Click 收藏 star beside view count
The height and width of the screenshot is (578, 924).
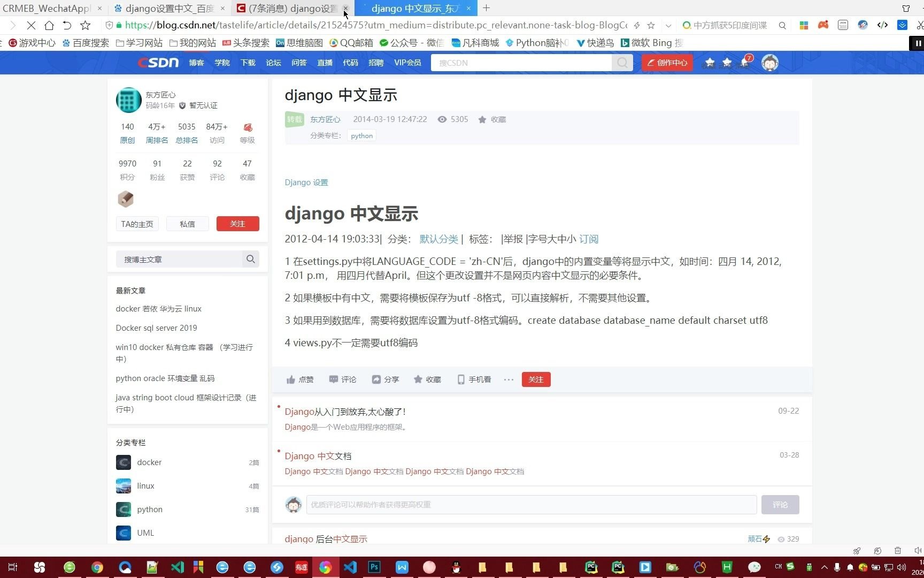482,119
